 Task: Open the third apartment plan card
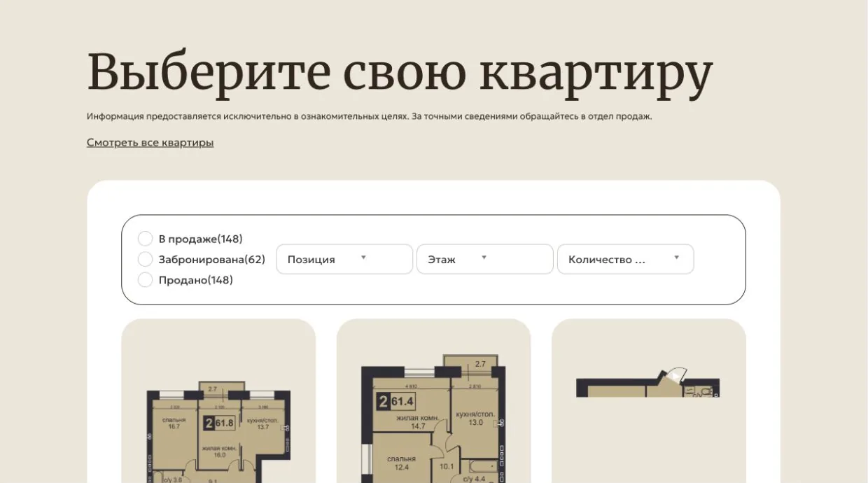[x=649, y=401]
